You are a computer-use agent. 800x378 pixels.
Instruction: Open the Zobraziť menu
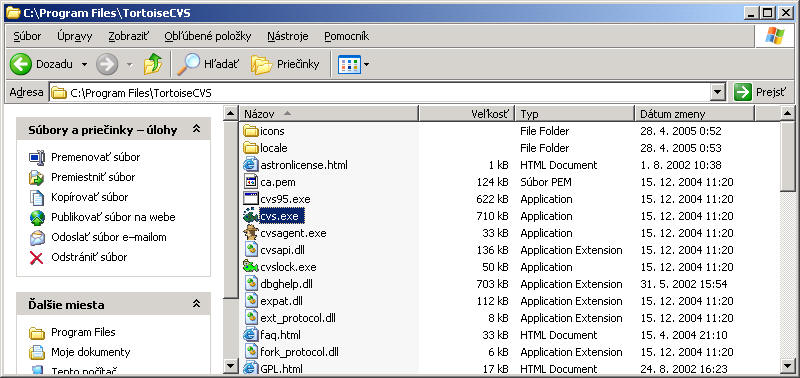(x=129, y=36)
